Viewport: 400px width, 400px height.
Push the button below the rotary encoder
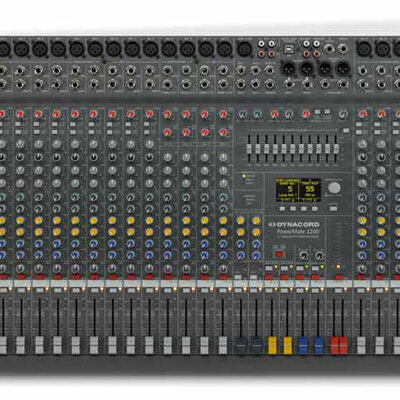pos(333,209)
